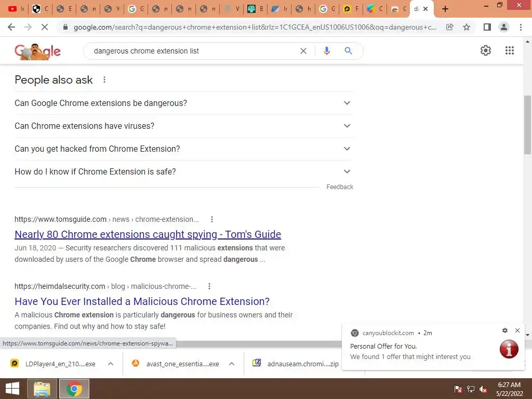532x399 pixels.
Task: Open the Windows Start button
Action: pos(12,389)
